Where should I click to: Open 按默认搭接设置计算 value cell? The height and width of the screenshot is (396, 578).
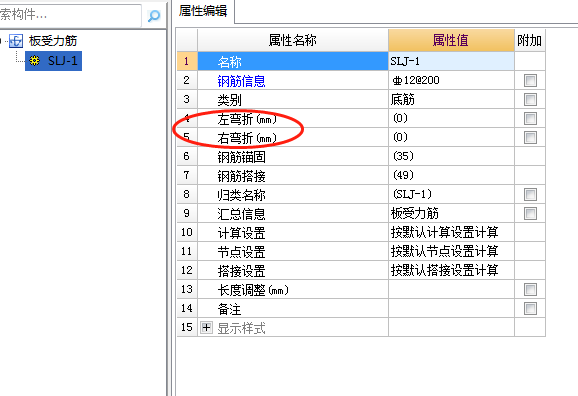[x=451, y=270]
